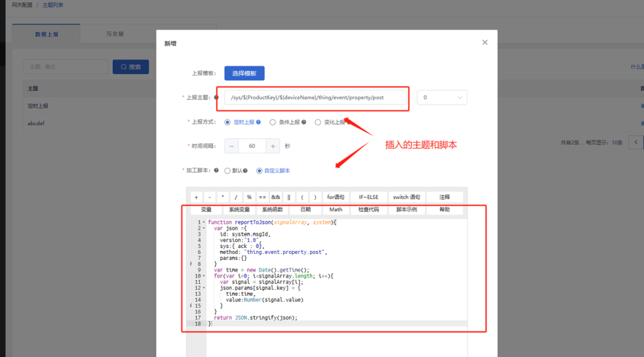Insert the == comparison operator

tap(262, 197)
